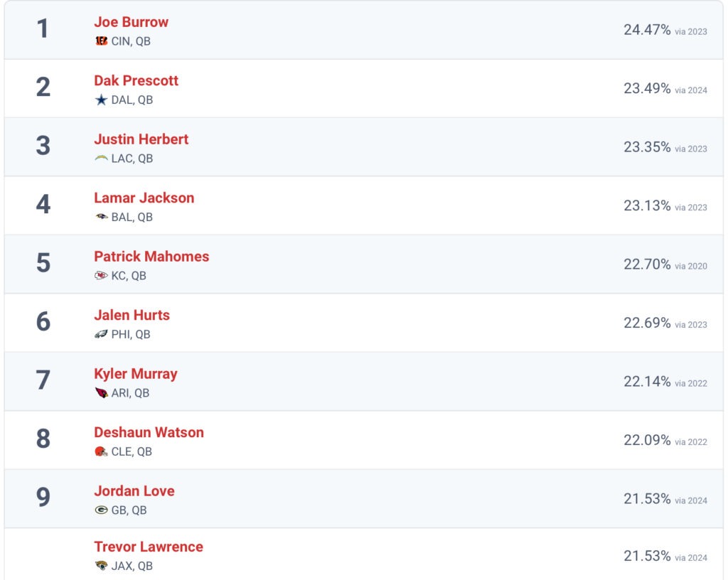Click the Baltimore Ravens logo

point(101,217)
